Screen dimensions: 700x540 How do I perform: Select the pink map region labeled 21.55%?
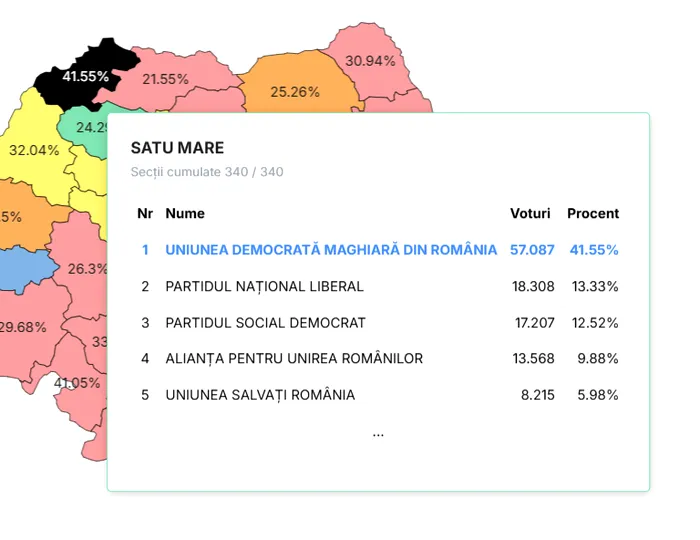[x=165, y=79]
